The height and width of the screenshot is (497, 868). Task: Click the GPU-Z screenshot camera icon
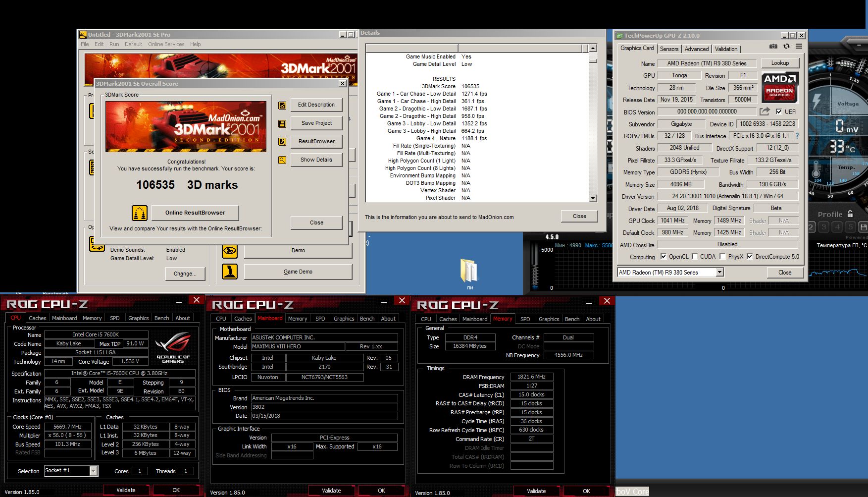click(x=773, y=47)
